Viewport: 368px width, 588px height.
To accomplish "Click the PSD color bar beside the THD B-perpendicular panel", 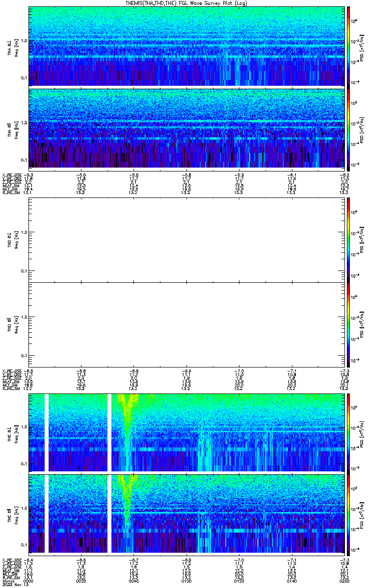I will coord(348,240).
